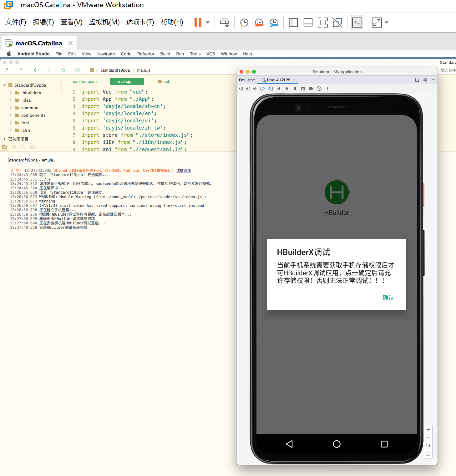Open the Refactor menu
This screenshot has width=456, height=476.
coord(146,54)
